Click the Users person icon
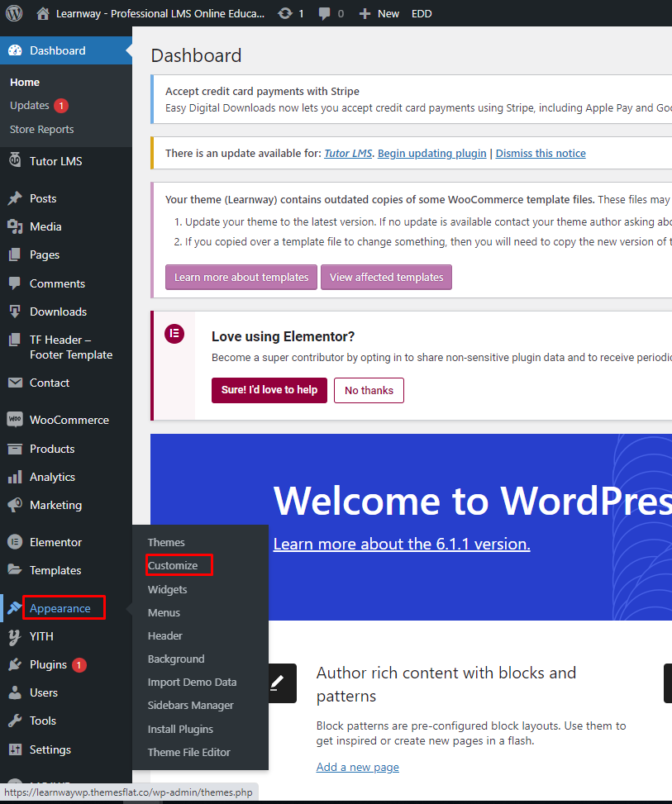Image resolution: width=672 pixels, height=804 pixels. tap(15, 692)
